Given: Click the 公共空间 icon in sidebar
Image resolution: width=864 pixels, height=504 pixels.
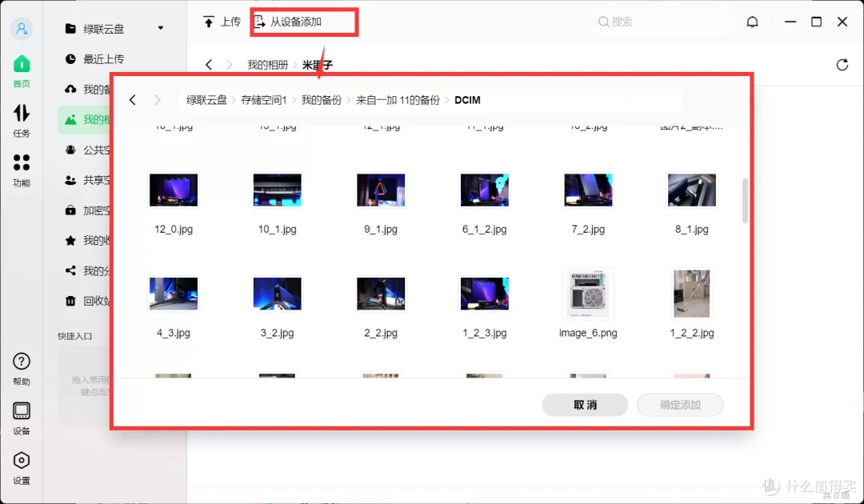Looking at the screenshot, I should [x=70, y=150].
